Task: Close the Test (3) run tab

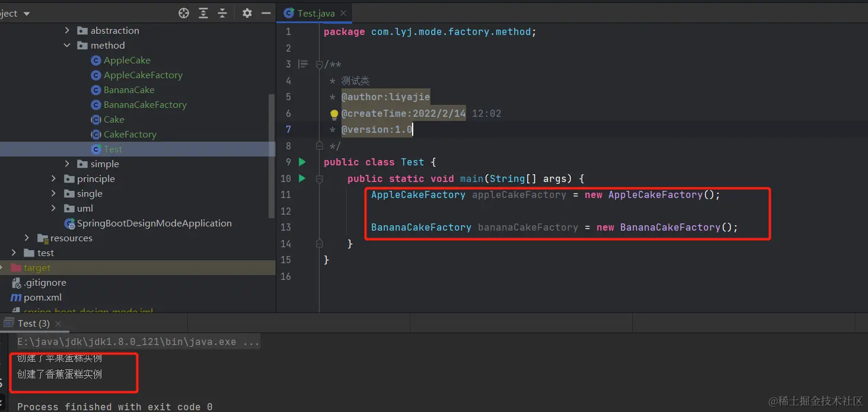Action: 58,324
